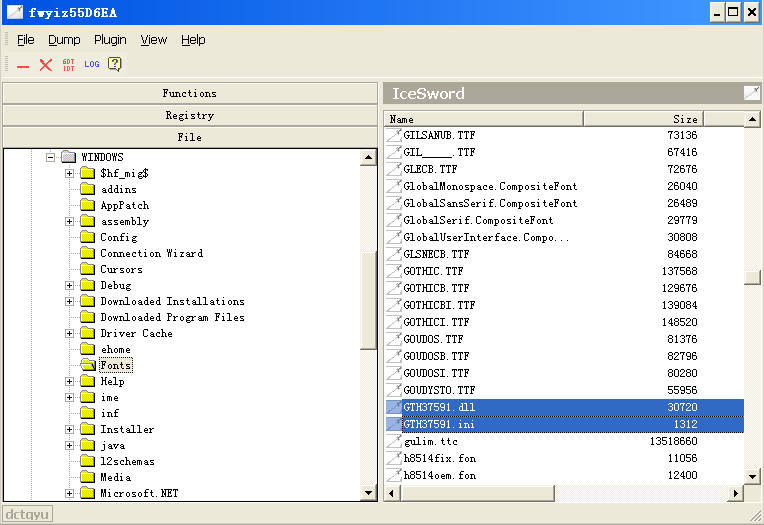Click the file icon of gulim.ttc

point(394,441)
